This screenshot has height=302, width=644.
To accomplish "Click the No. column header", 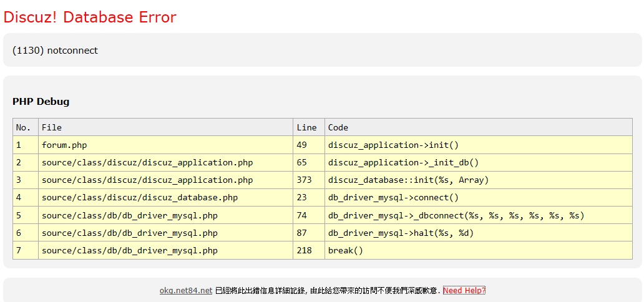I will [26, 127].
